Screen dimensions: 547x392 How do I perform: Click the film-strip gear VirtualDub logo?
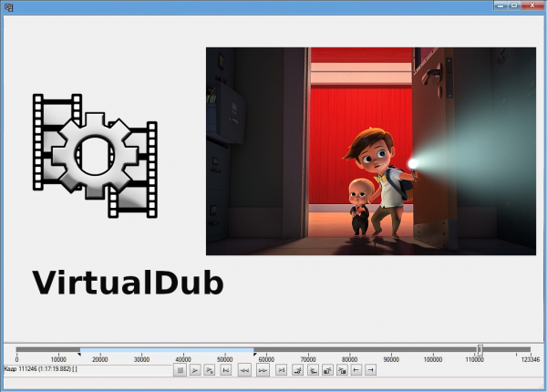(x=95, y=156)
